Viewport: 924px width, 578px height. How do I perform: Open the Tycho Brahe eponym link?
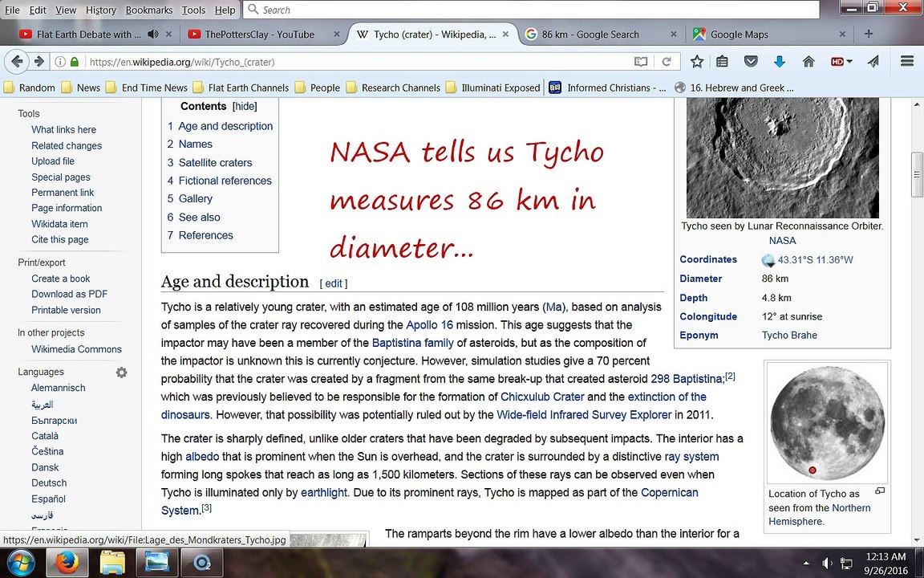pyautogui.click(x=789, y=335)
